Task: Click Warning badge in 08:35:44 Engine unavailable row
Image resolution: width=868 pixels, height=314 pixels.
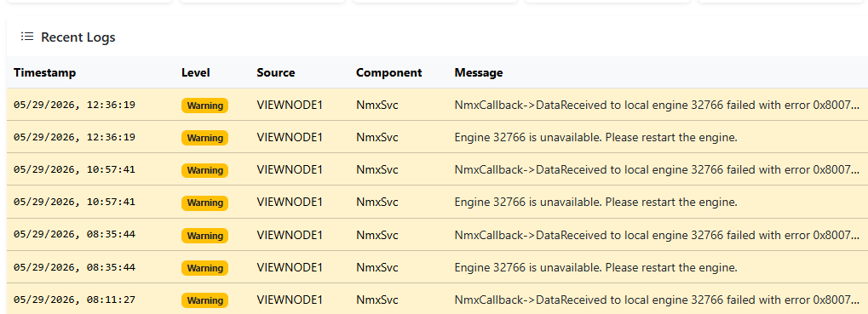Action: pyautogui.click(x=204, y=268)
